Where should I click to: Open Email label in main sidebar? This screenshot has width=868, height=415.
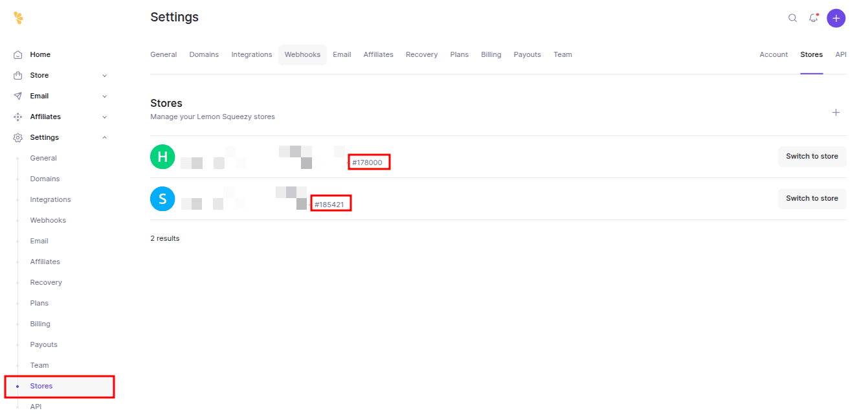point(39,96)
